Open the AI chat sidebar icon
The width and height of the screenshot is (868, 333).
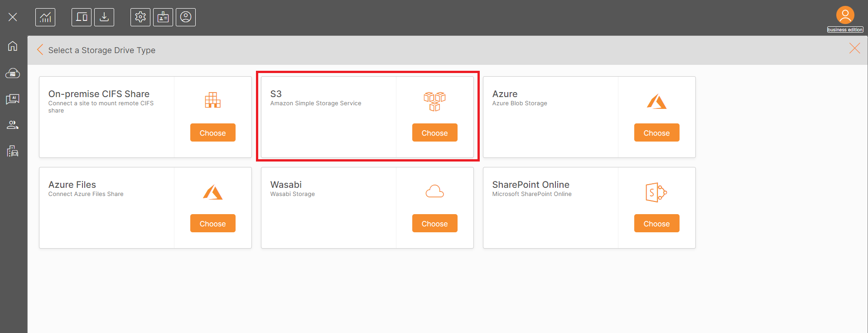click(x=13, y=99)
